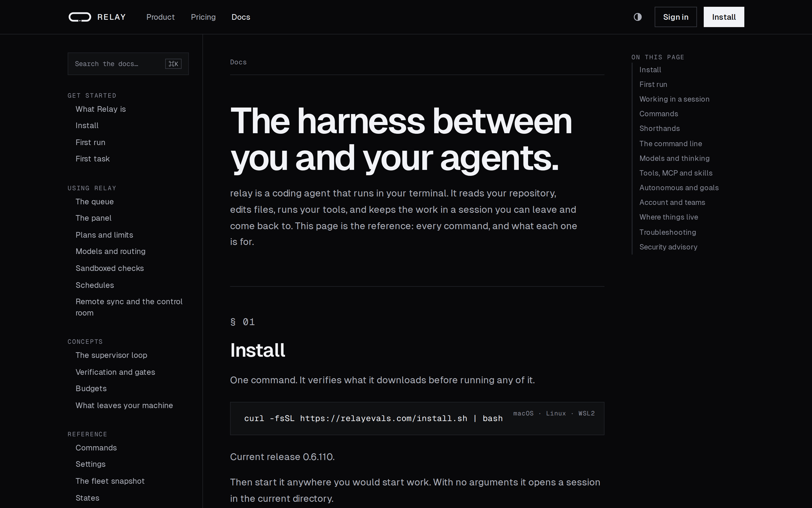This screenshot has height=508, width=812.
Task: Click the Sign in button
Action: (x=676, y=17)
